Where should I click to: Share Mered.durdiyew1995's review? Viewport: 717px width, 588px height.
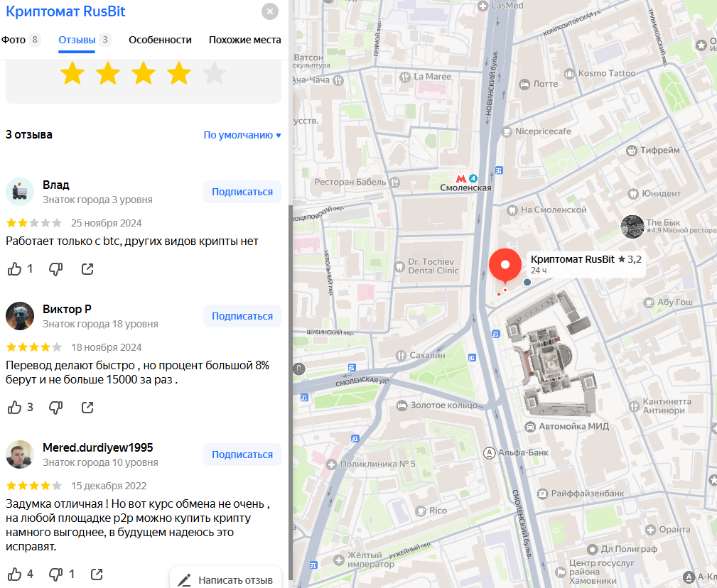tap(97, 574)
